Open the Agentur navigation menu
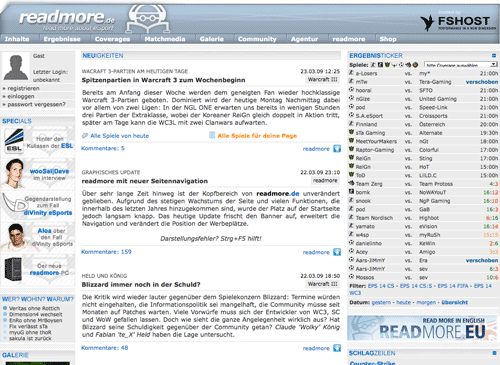 (x=304, y=39)
